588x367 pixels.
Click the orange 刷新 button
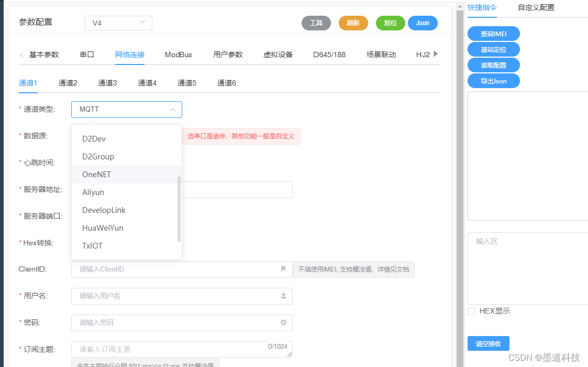(353, 23)
